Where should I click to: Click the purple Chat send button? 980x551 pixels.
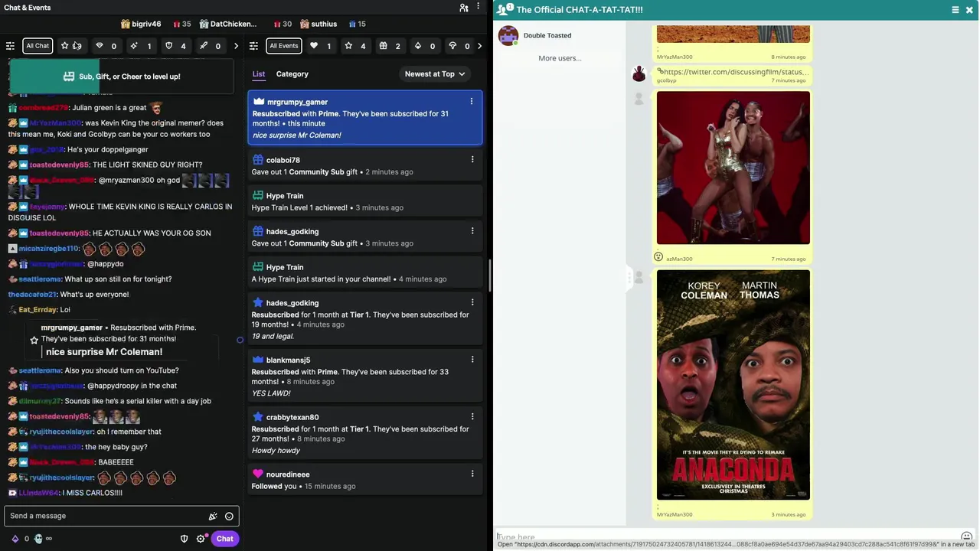pyautogui.click(x=224, y=539)
